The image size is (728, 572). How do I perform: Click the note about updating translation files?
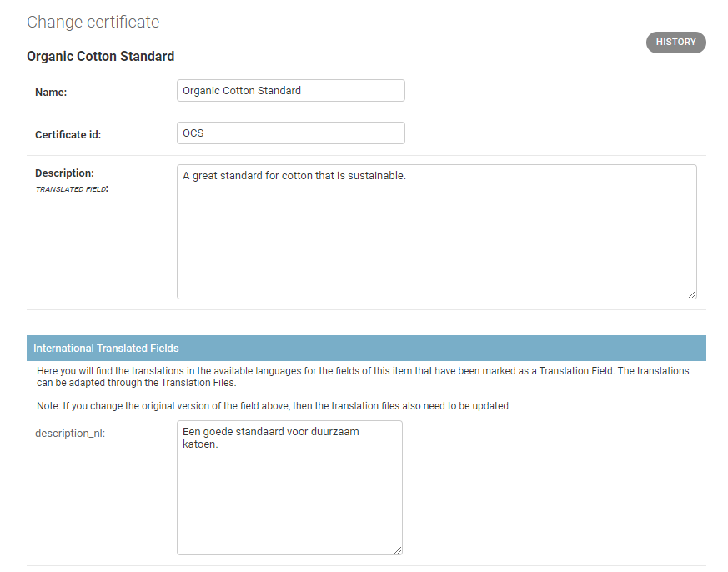pos(274,406)
